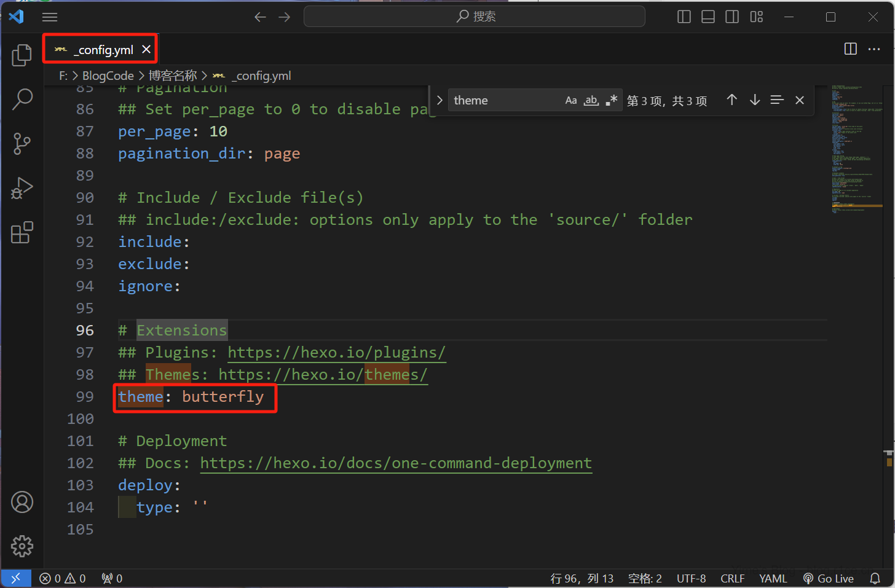The width and height of the screenshot is (895, 588).
Task: Open the hexo.io/plugins link
Action: click(336, 353)
